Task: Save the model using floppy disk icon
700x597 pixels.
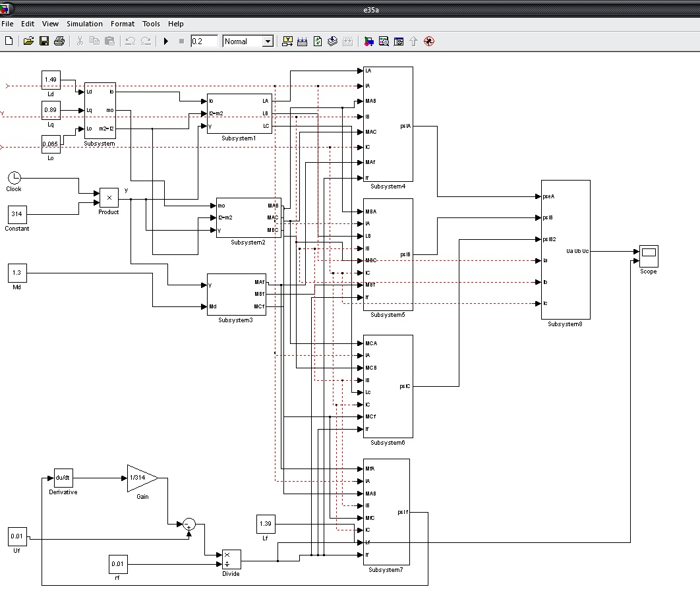Action: point(44,41)
